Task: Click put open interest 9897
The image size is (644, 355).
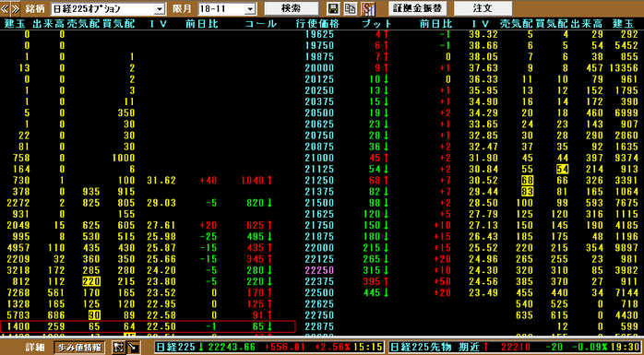Action: (x=626, y=247)
